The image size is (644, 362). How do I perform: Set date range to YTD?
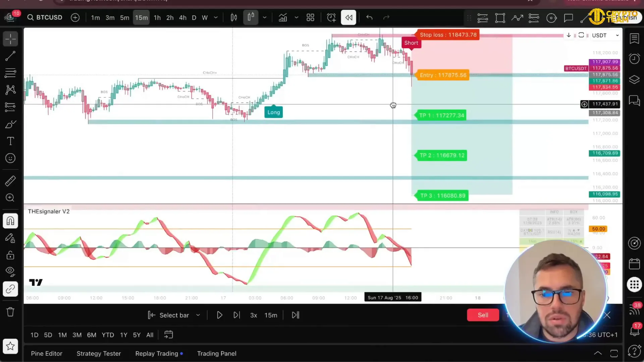[108, 335]
